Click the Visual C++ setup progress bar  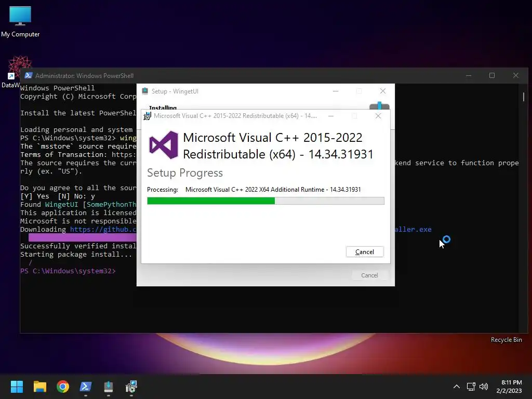[265, 201]
